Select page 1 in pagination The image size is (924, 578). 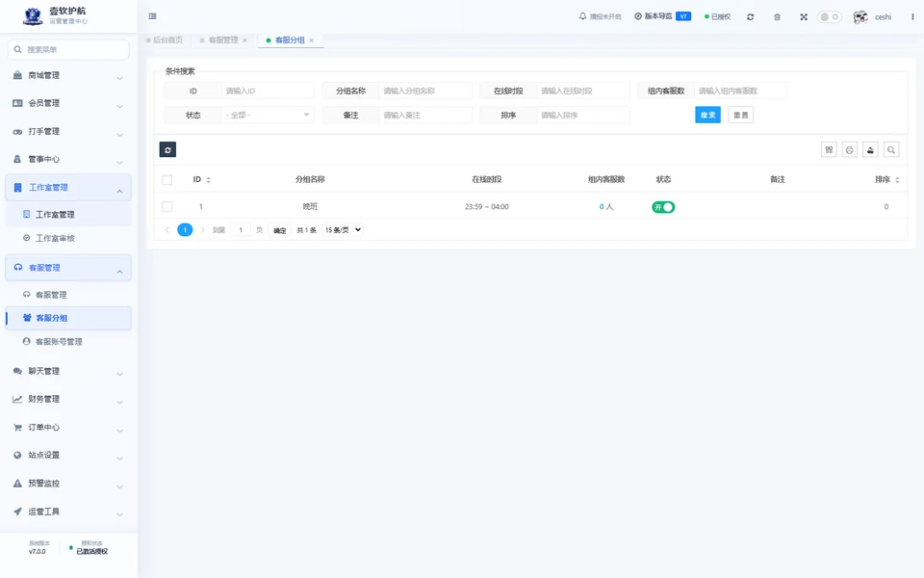click(185, 230)
